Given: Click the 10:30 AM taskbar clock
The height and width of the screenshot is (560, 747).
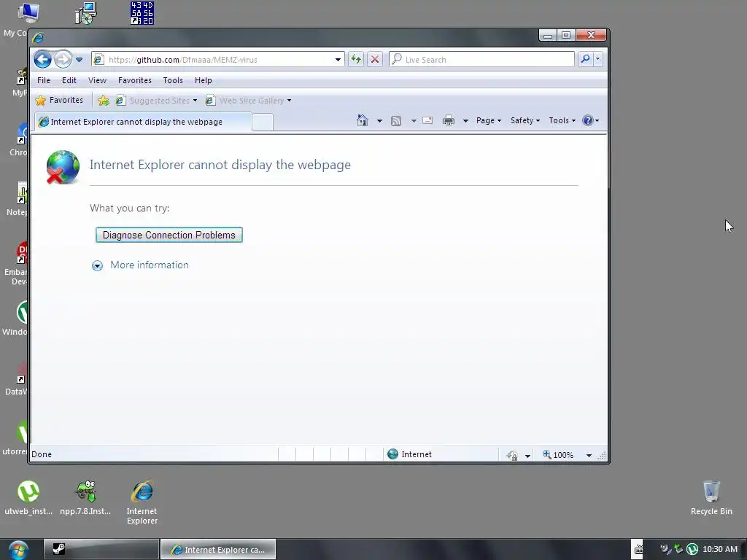Looking at the screenshot, I should pyautogui.click(x=720, y=550).
